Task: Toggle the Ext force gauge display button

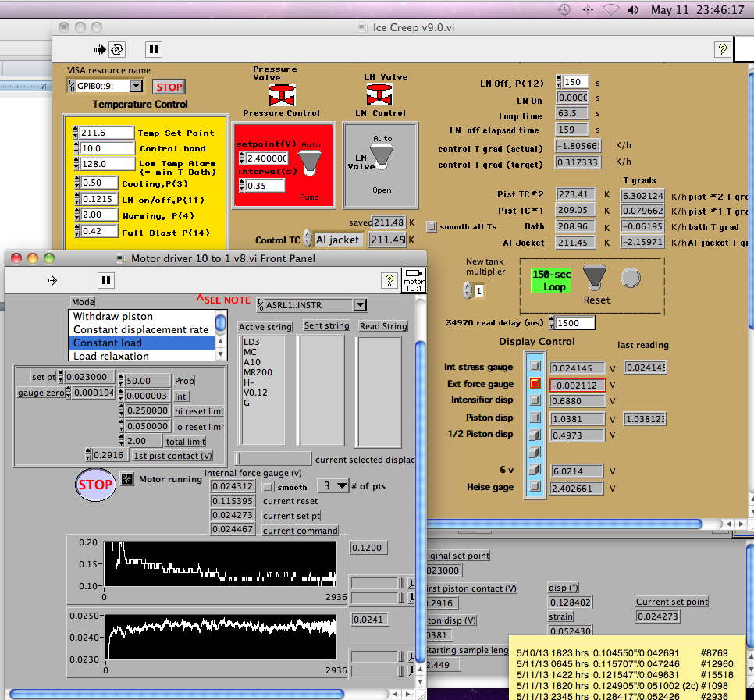Action: click(x=535, y=384)
